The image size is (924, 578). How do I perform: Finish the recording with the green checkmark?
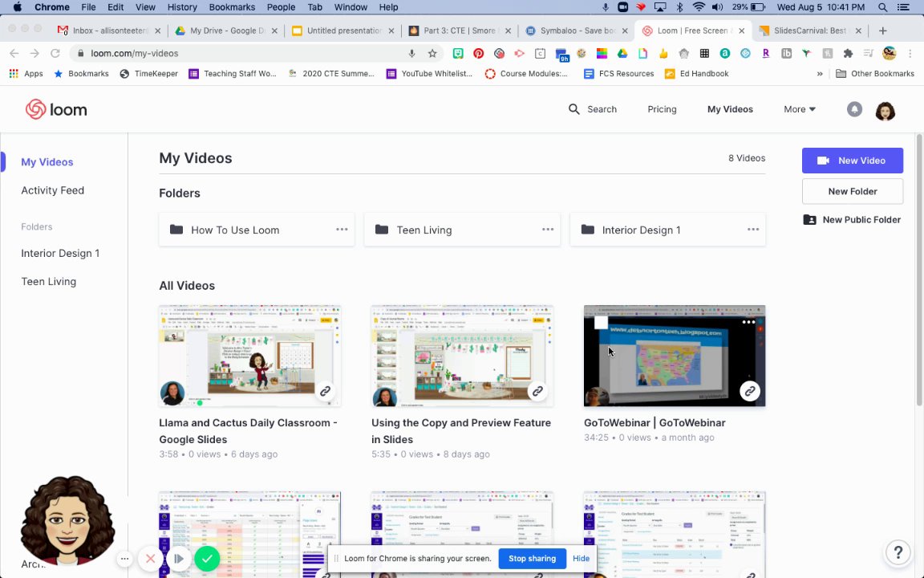(207, 559)
